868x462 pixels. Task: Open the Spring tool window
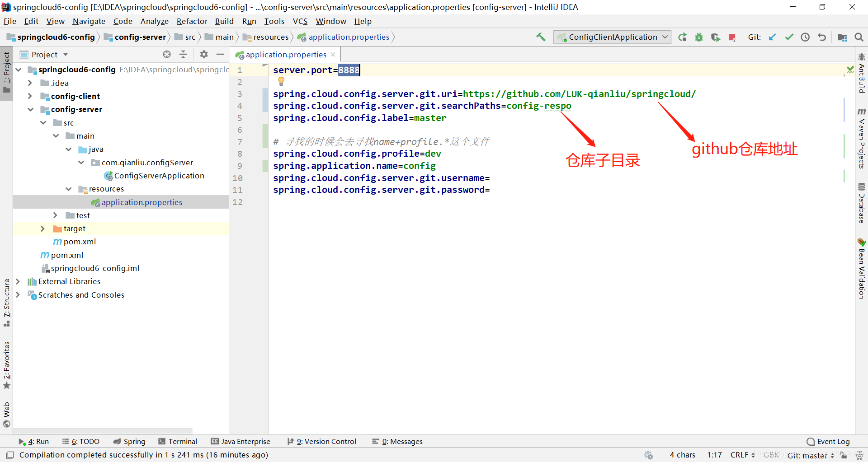[x=129, y=442]
